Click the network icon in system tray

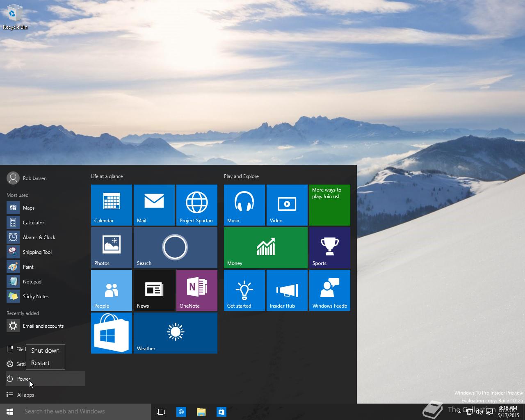click(x=470, y=412)
